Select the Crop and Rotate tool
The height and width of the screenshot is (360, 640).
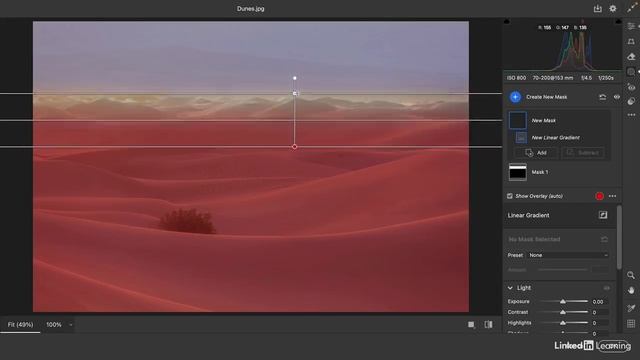[x=631, y=42]
